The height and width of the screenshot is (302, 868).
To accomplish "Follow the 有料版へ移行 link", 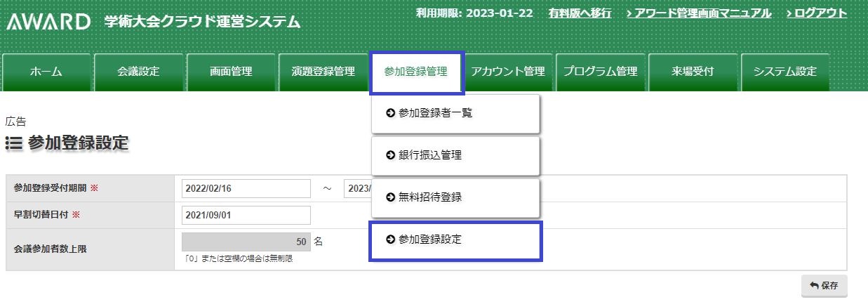I will pyautogui.click(x=580, y=13).
